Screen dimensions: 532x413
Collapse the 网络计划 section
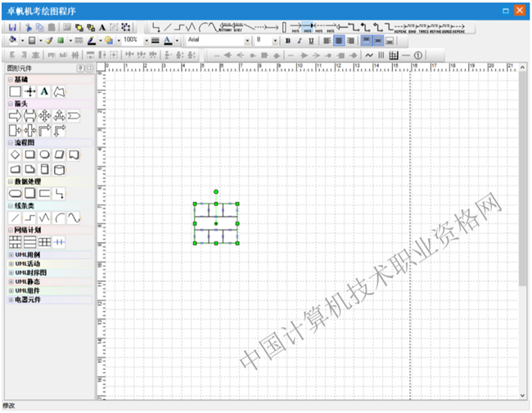[x=11, y=231]
